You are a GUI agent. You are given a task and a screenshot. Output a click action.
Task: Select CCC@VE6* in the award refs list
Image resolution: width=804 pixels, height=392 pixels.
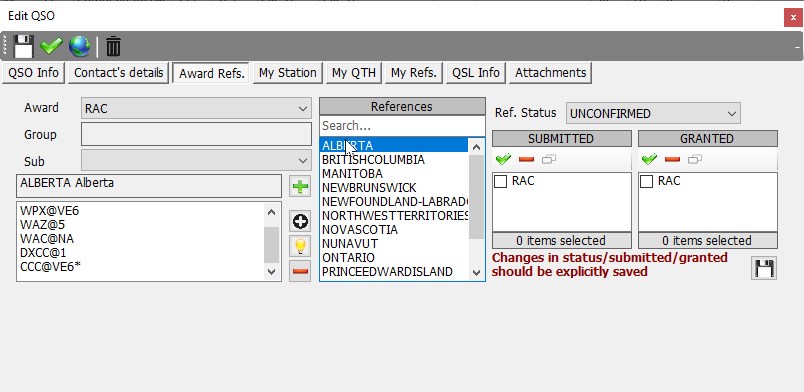(x=140, y=266)
